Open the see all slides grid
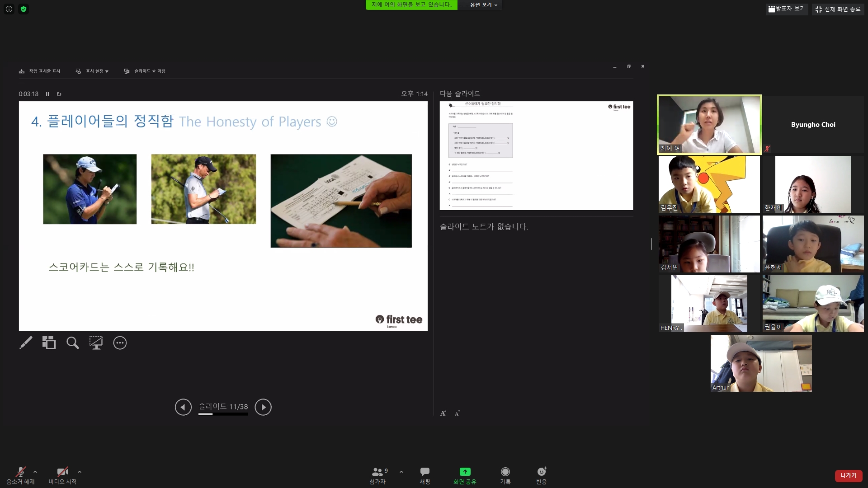 pos(49,343)
